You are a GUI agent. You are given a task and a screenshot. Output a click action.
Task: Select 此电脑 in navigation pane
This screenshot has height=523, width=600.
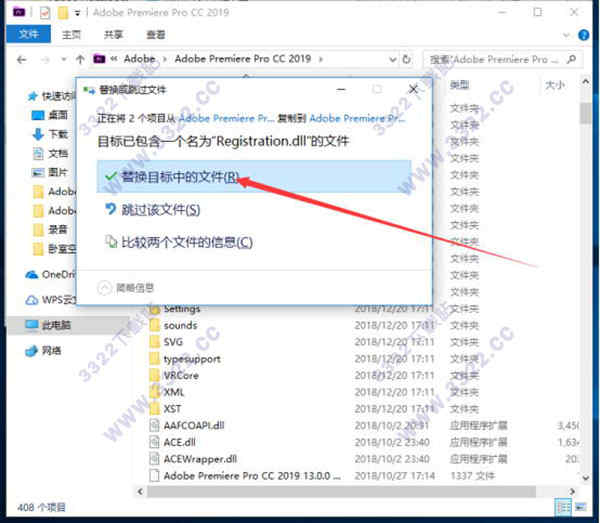coord(48,325)
